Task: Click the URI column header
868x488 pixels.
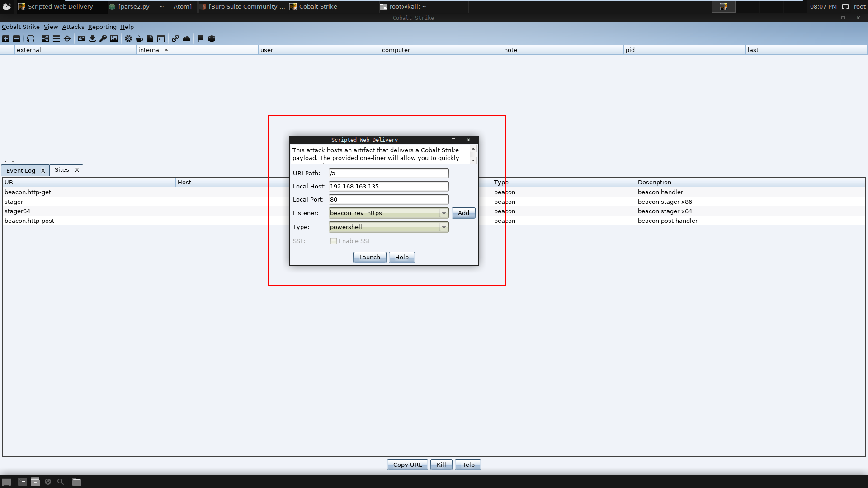Action: 90,183
